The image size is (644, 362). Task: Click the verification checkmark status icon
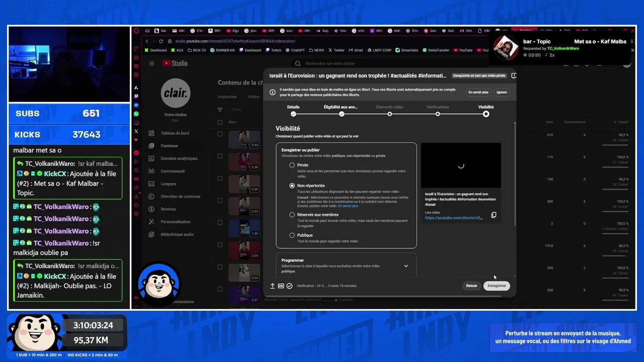[x=289, y=286]
